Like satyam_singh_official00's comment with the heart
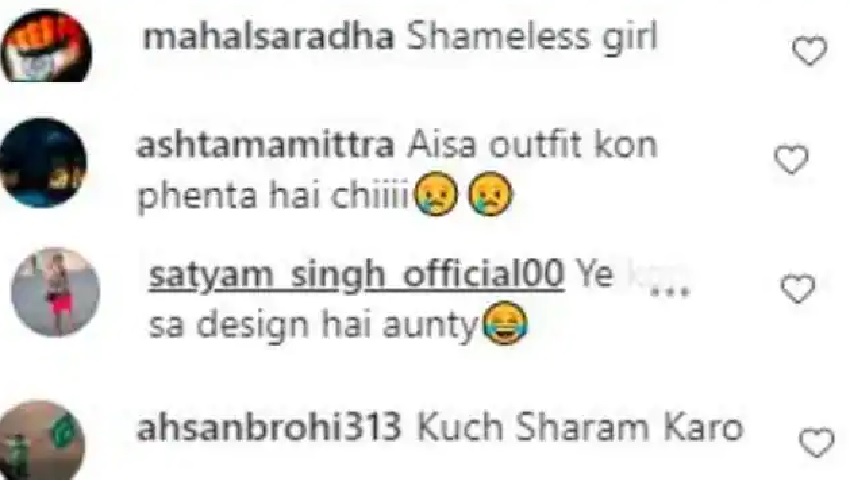The width and height of the screenshot is (850, 489). click(797, 288)
